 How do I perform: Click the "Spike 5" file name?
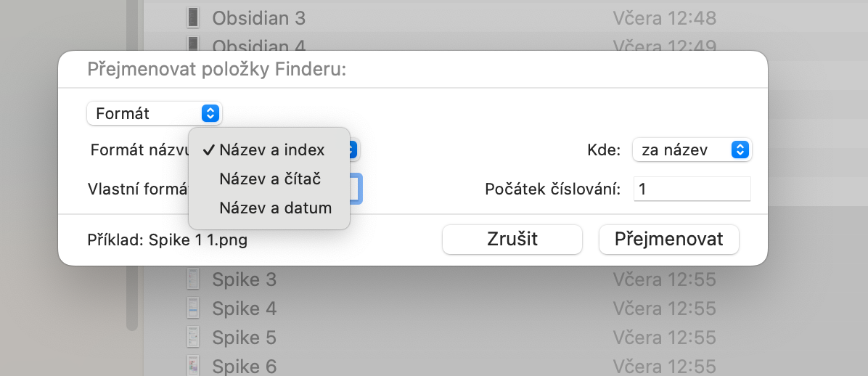(x=244, y=338)
